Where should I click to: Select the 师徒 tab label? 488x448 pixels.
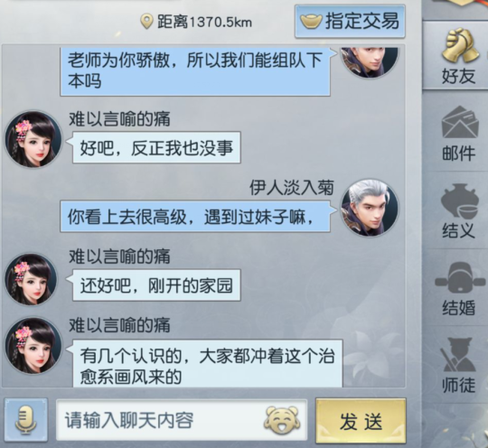tap(459, 385)
